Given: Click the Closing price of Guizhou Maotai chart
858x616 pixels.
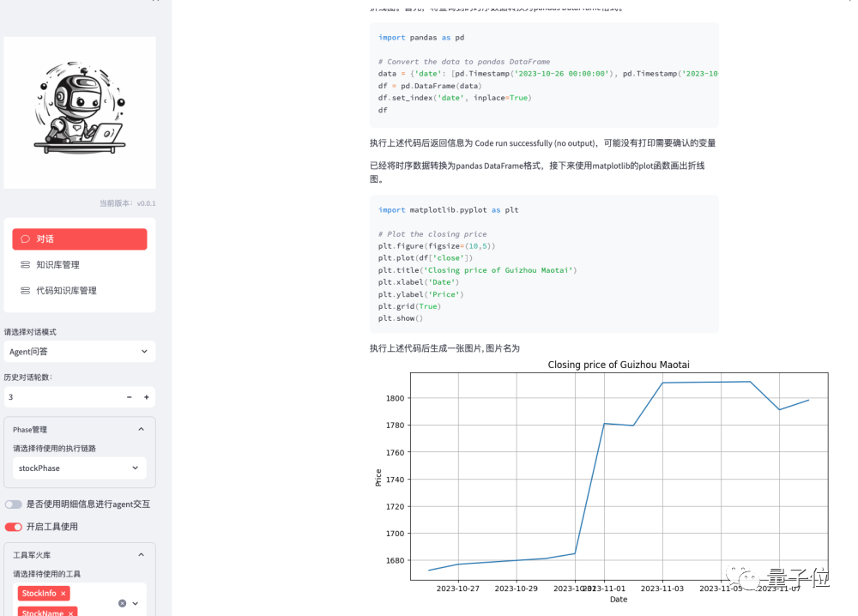Looking at the screenshot, I should pyautogui.click(x=602, y=481).
